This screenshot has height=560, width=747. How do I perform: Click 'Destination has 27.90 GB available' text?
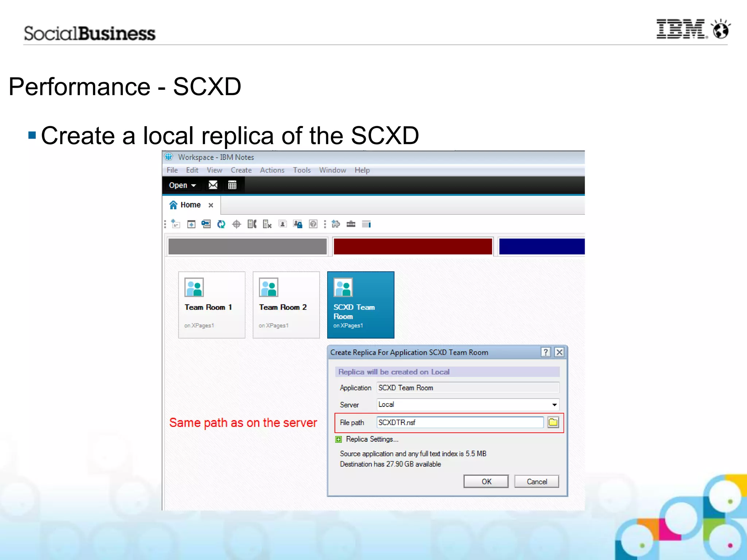point(390,464)
